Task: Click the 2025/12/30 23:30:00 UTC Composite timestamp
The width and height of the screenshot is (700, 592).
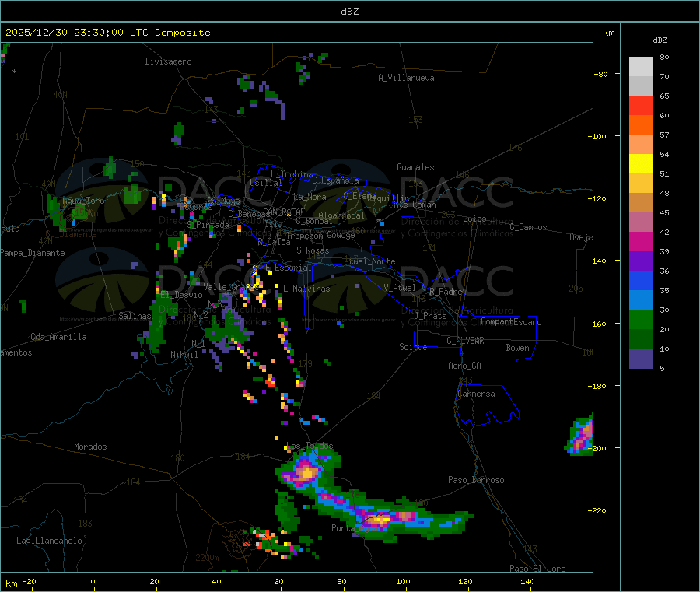Action: 107,33
